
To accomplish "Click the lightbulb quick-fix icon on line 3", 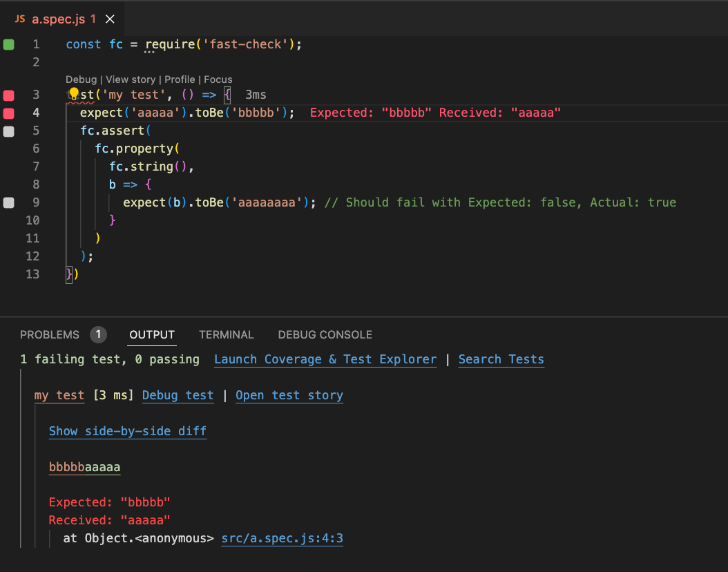I will tap(74, 94).
